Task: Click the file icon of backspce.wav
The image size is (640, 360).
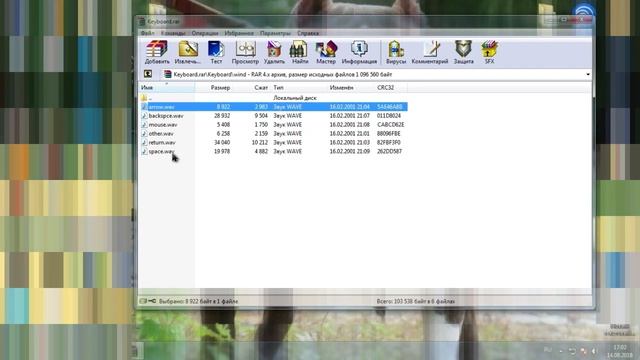Action: click(144, 116)
